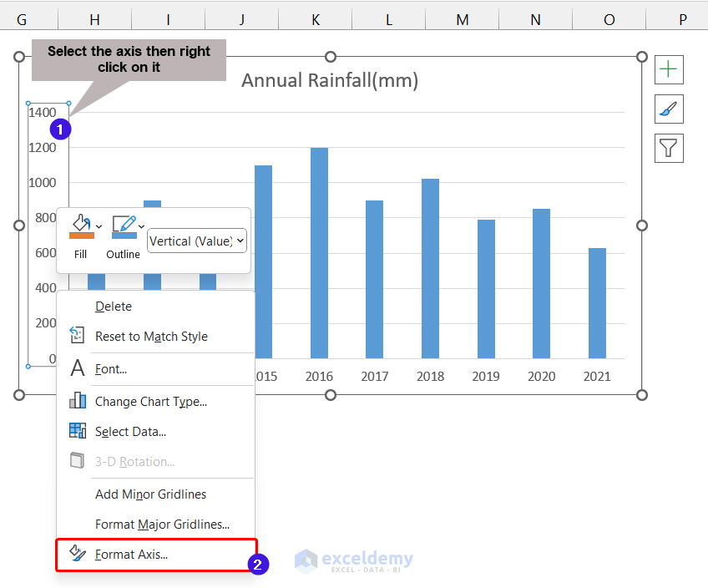Screen dimensions: 708x588
Task: Click the chart's top-right resize handle
Action: click(641, 57)
